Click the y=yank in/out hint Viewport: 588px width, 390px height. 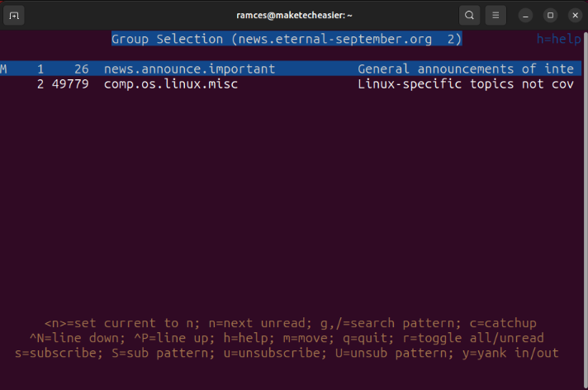pyautogui.click(x=510, y=353)
